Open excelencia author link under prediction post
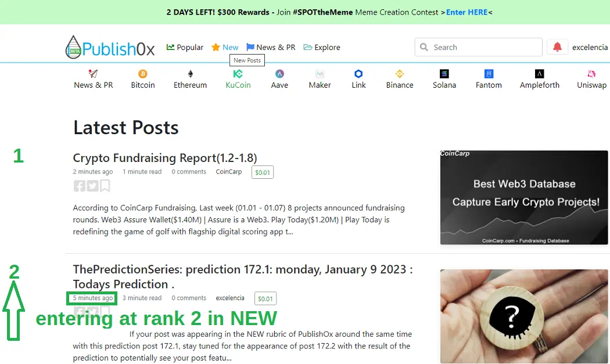 point(230,298)
